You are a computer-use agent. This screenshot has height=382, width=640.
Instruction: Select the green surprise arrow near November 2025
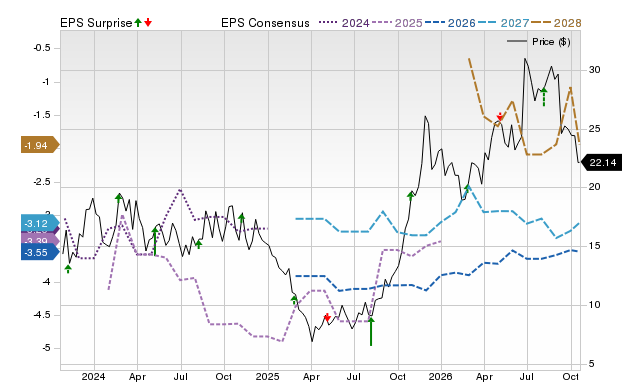(x=411, y=195)
